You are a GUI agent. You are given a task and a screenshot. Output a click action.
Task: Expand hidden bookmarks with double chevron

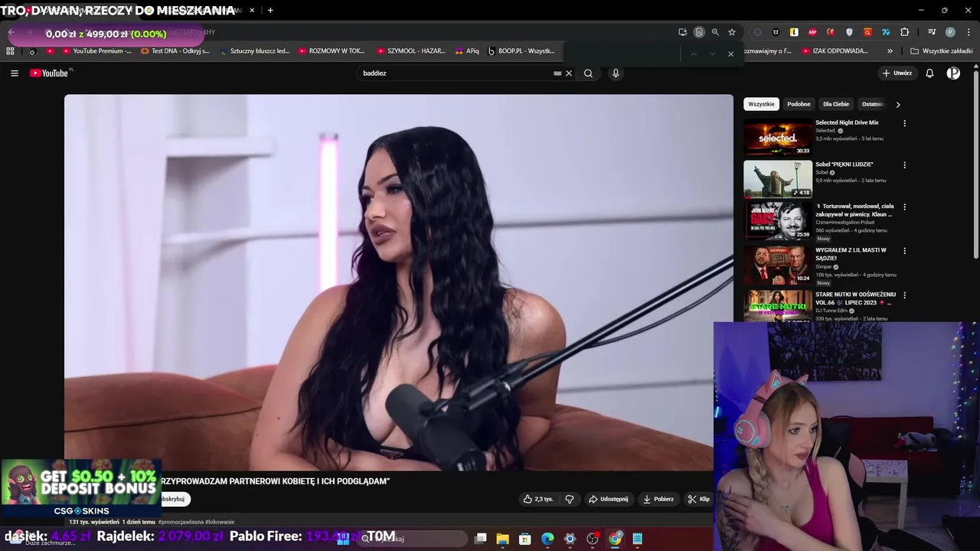click(x=890, y=51)
